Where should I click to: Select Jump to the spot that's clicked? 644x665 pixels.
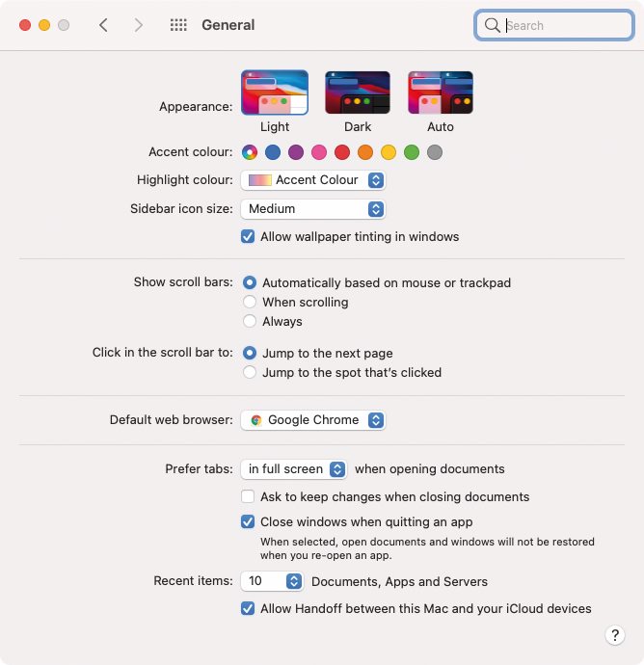pos(250,372)
